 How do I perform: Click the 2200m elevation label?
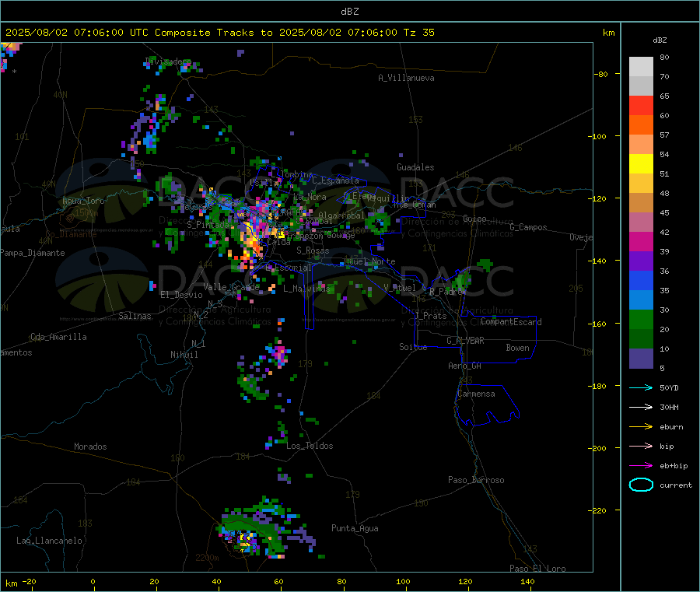pyautogui.click(x=207, y=558)
